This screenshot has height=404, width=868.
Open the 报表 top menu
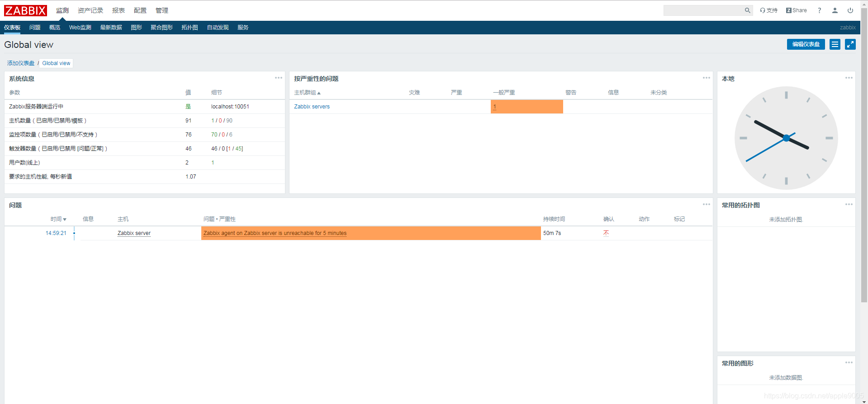[119, 10]
